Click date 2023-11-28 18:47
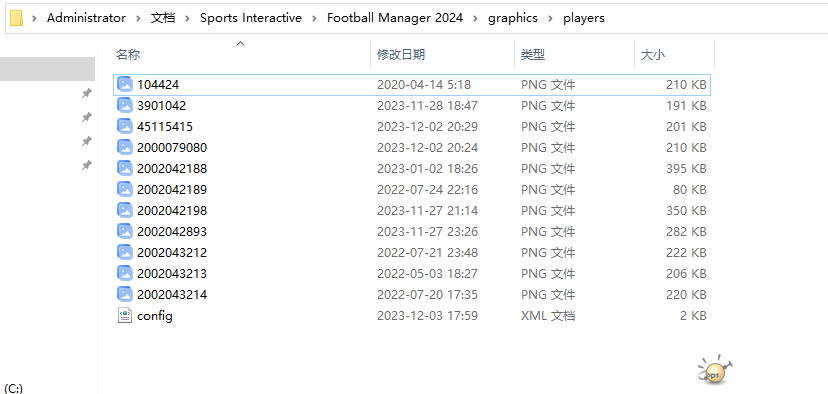828x394 pixels. pyautogui.click(x=427, y=106)
